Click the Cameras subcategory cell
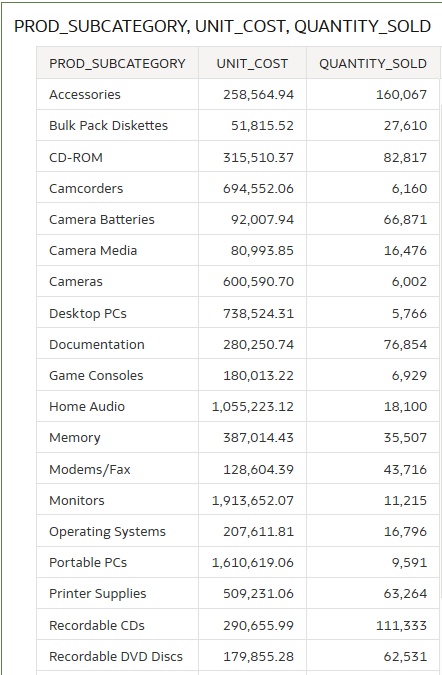 pos(117,281)
